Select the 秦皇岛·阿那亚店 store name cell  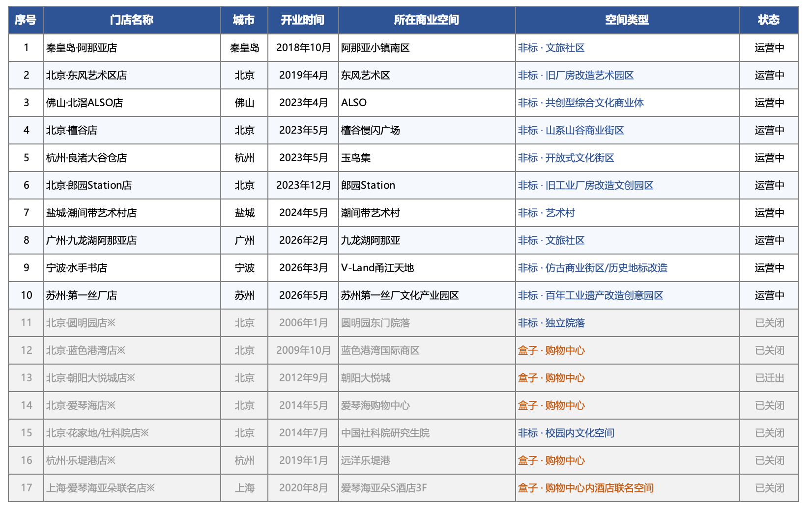132,48
